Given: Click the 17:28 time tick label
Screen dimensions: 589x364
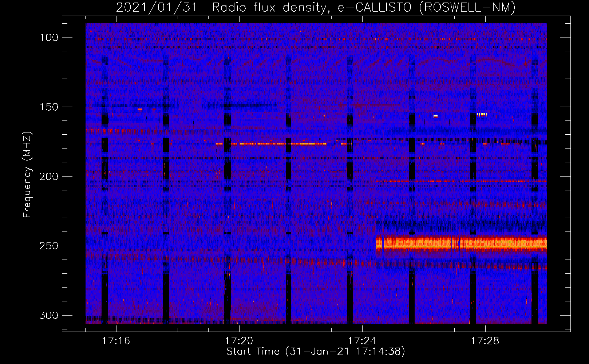Looking at the screenshot, I should (x=485, y=341).
